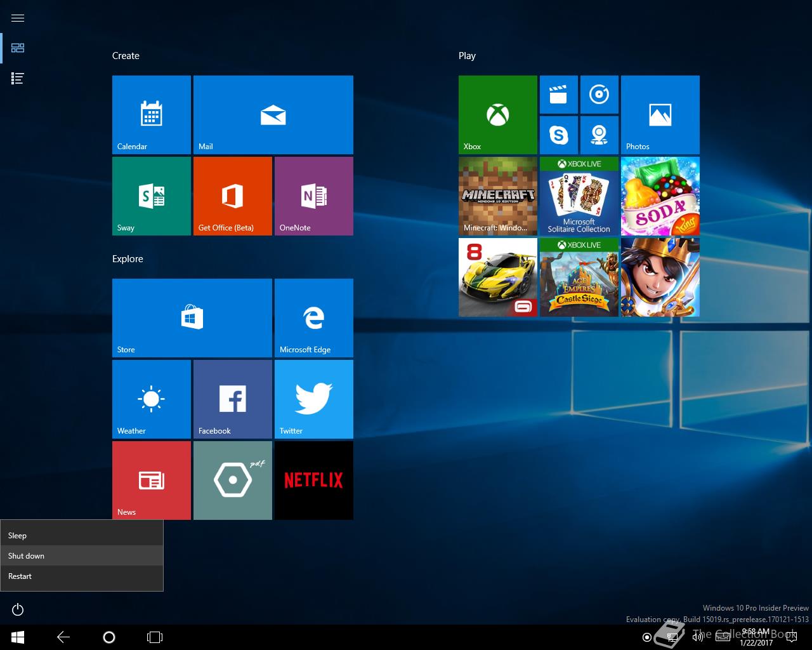Choose Sleep from the power menu
The image size is (812, 650).
pyautogui.click(x=82, y=535)
